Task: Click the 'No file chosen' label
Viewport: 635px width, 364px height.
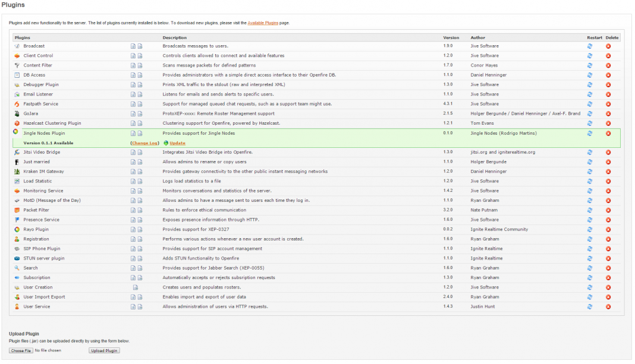Action: coord(48,351)
